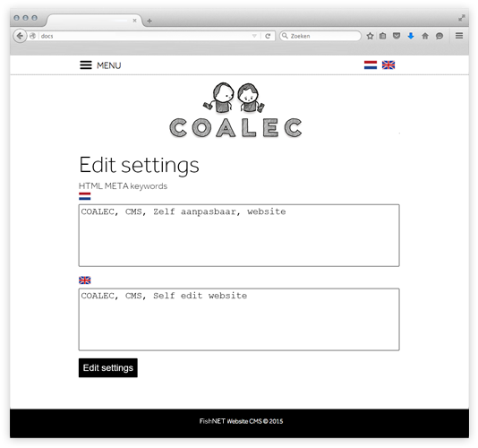Reload the page with refresh icon
Viewport: 478px width, 448px height.
click(x=268, y=36)
